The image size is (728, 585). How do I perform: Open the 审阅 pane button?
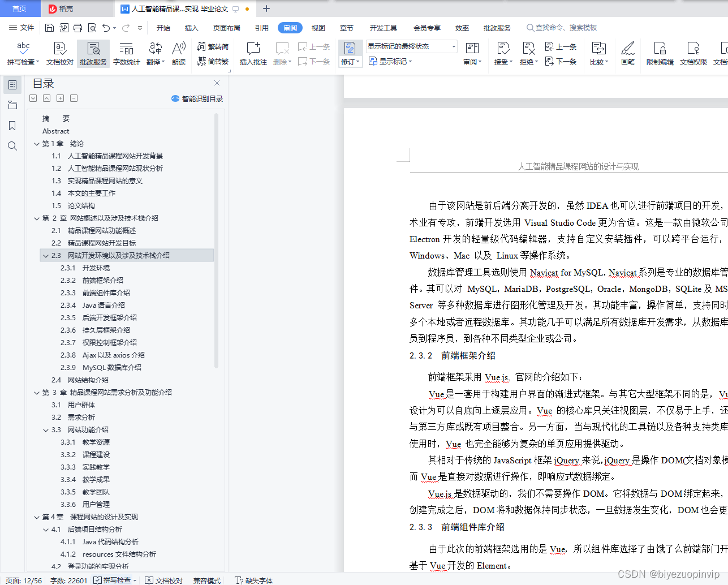[472, 53]
